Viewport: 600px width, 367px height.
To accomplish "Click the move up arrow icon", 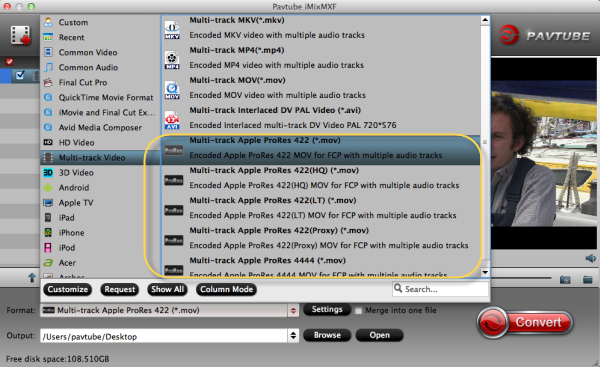I will pyautogui.click(x=32, y=278).
